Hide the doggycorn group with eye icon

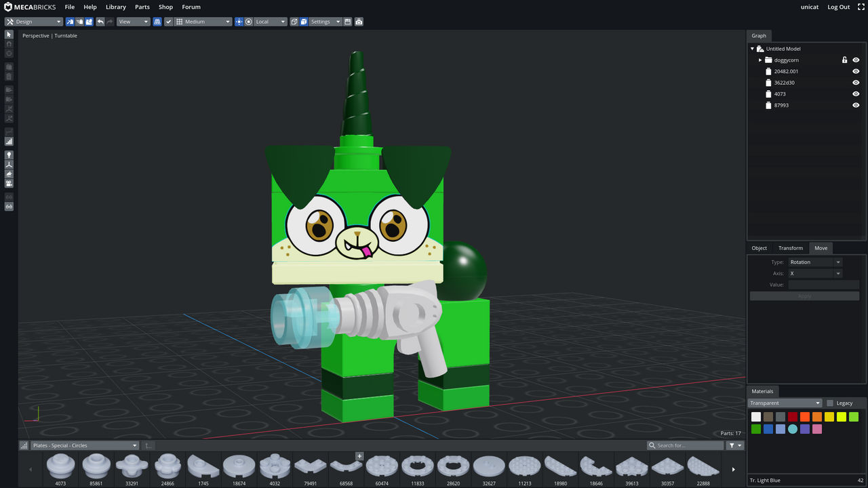(856, 60)
